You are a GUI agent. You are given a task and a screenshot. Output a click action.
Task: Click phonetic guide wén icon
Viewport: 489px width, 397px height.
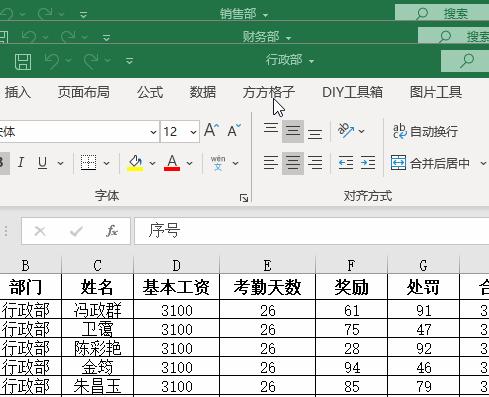click(x=218, y=163)
